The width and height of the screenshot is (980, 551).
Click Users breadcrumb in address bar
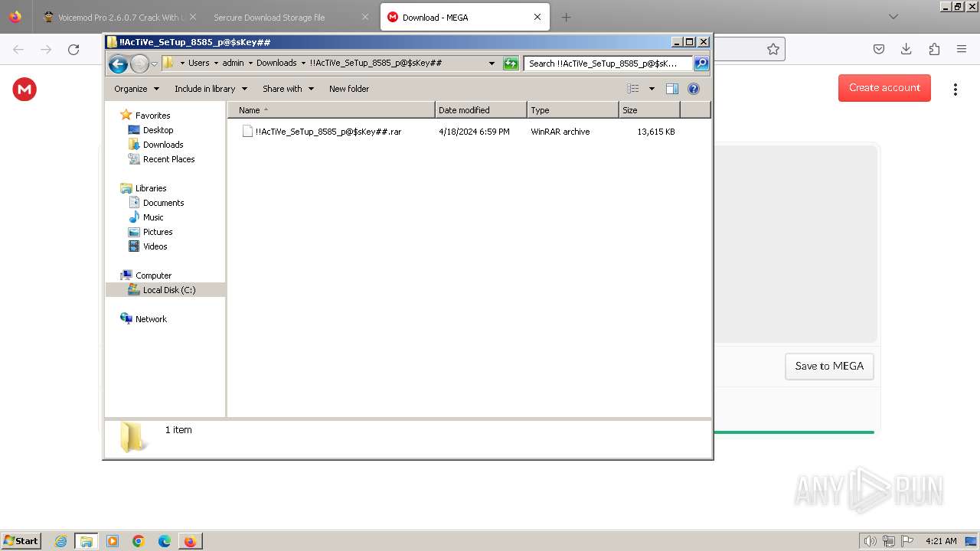pos(198,63)
